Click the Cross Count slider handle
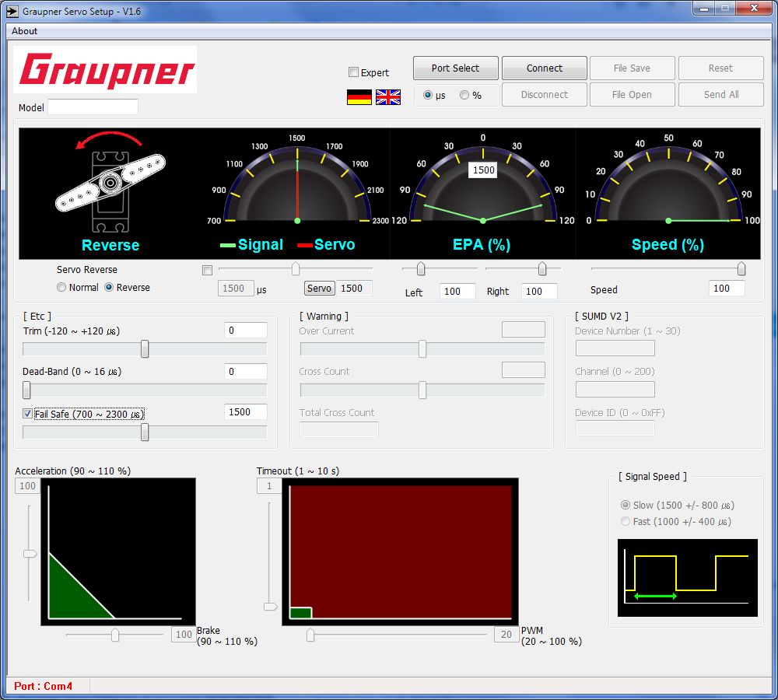The height and width of the screenshot is (700, 778). 422,390
